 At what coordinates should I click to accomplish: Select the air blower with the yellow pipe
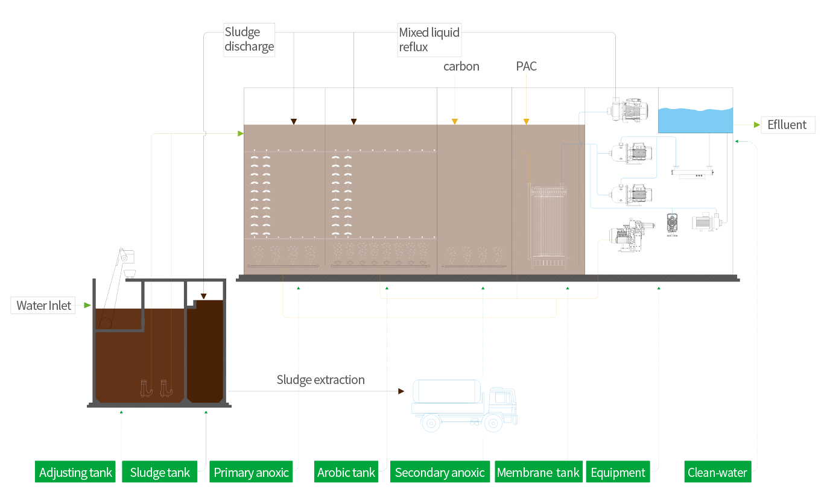pos(632,235)
